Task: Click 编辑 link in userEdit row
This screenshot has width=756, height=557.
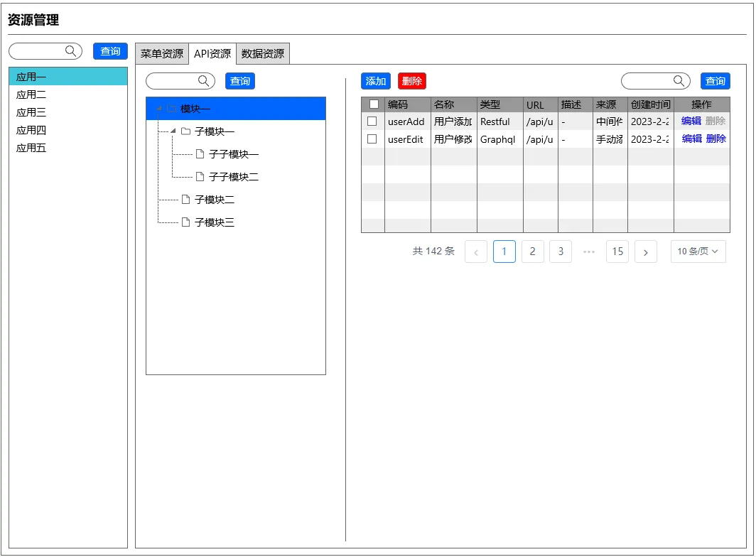Action: [691, 139]
